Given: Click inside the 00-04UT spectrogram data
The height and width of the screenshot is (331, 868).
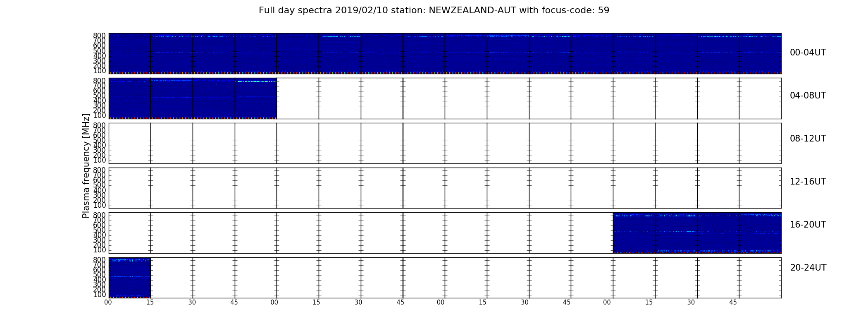Looking at the screenshot, I should pyautogui.click(x=445, y=53).
